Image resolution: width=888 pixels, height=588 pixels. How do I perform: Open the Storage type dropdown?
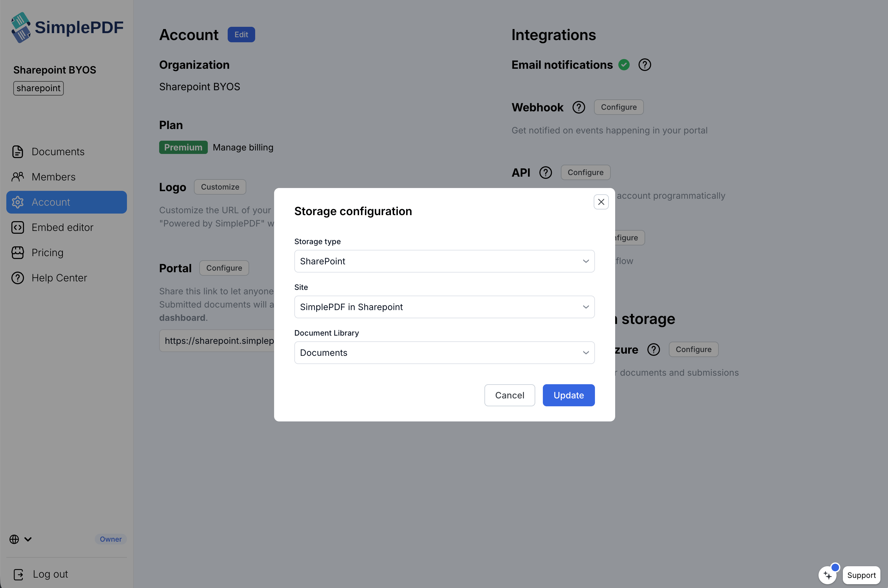tap(444, 261)
